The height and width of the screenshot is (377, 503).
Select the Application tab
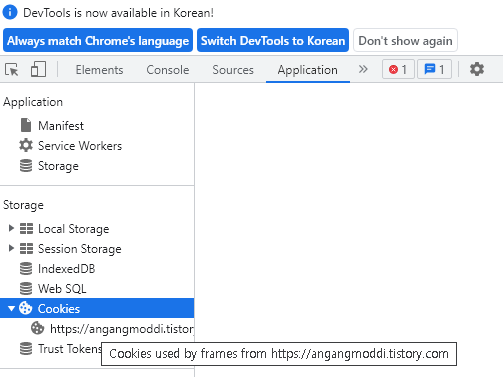point(308,70)
